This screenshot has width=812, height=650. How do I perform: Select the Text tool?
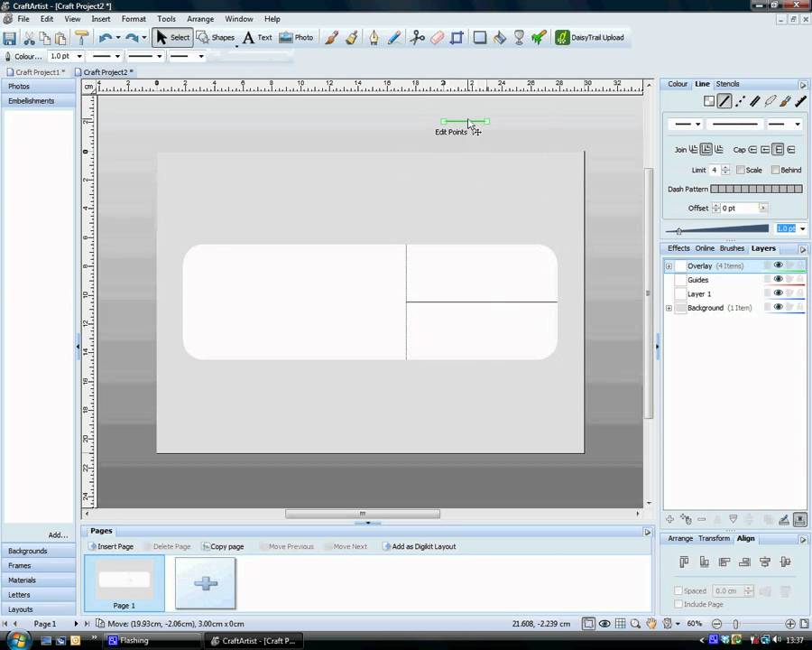[x=257, y=37]
